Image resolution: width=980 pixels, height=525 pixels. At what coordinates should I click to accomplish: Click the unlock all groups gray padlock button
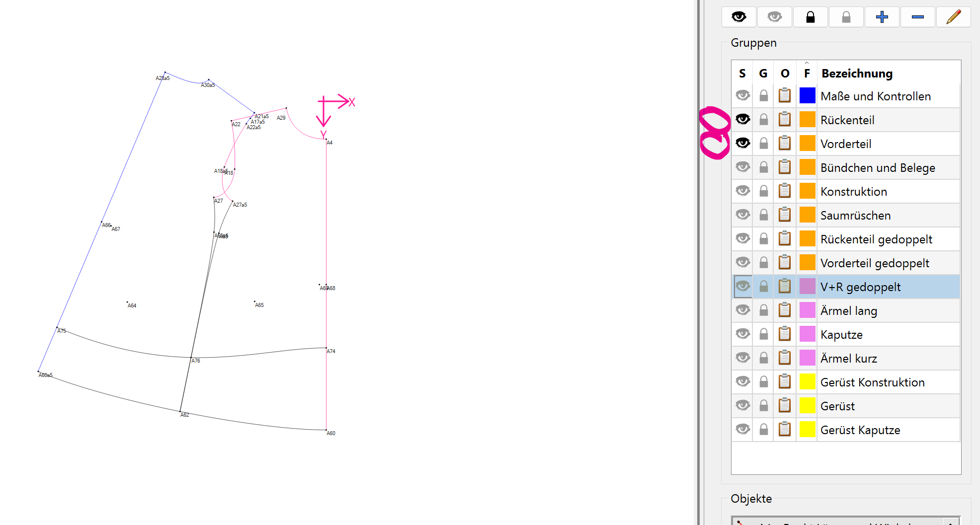(x=846, y=17)
